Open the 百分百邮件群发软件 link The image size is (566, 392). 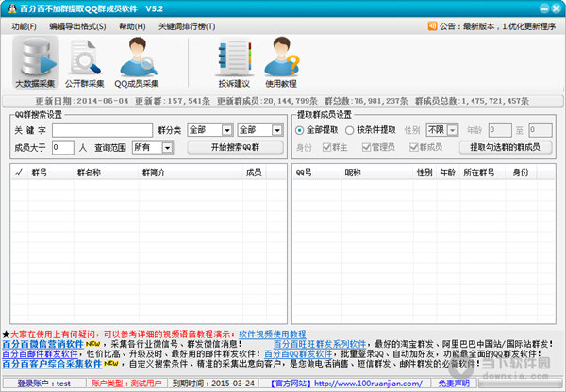pyautogui.click(x=40, y=353)
